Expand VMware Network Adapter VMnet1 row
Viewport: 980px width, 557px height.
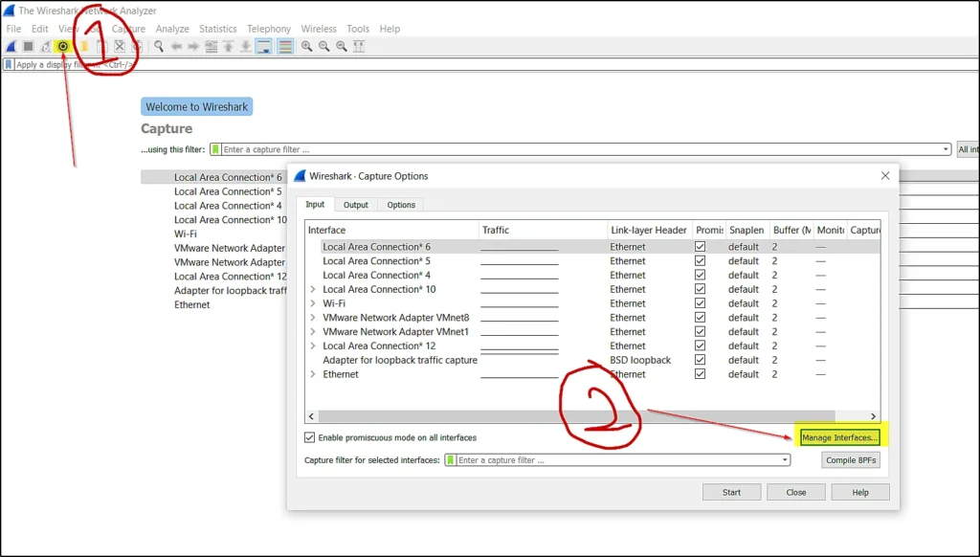tap(313, 331)
